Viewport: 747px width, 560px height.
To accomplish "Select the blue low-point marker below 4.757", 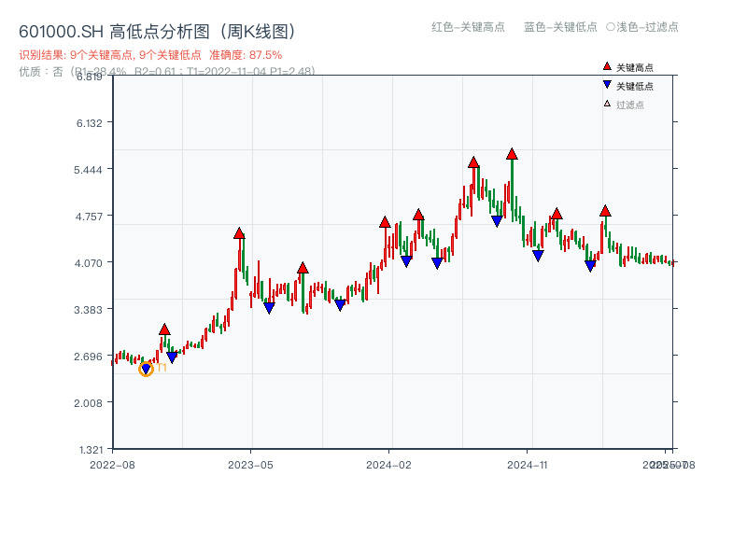I will pyautogui.click(x=496, y=221).
